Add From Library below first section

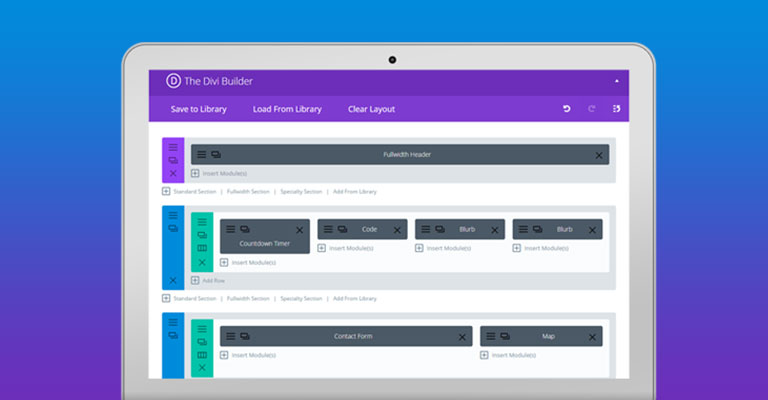pyautogui.click(x=355, y=191)
